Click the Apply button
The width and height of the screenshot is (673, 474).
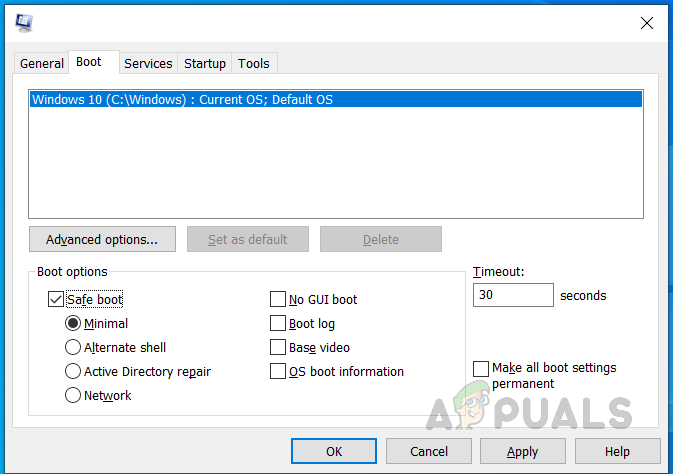tap(523, 451)
